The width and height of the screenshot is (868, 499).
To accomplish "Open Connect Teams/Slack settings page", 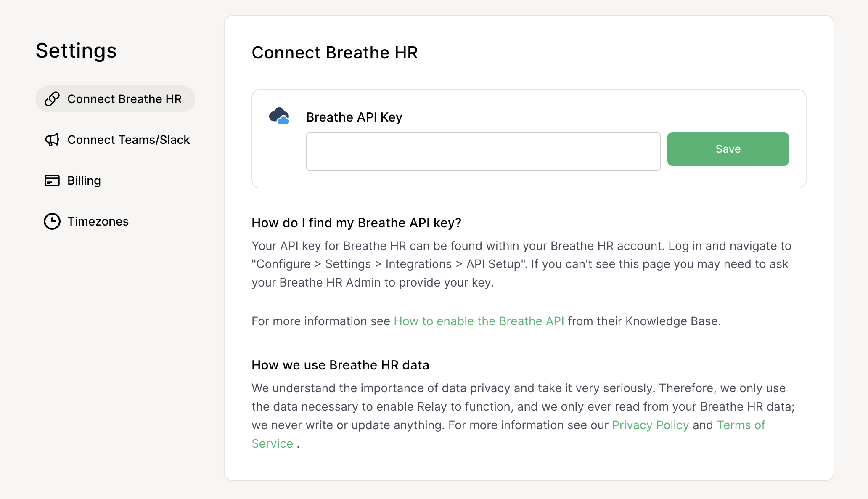I will 128,140.
